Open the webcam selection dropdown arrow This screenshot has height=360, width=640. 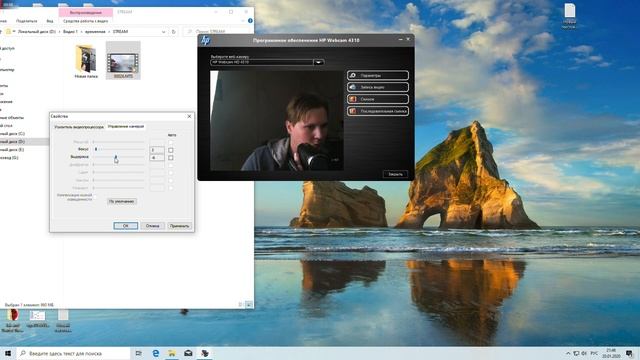pyautogui.click(x=319, y=62)
